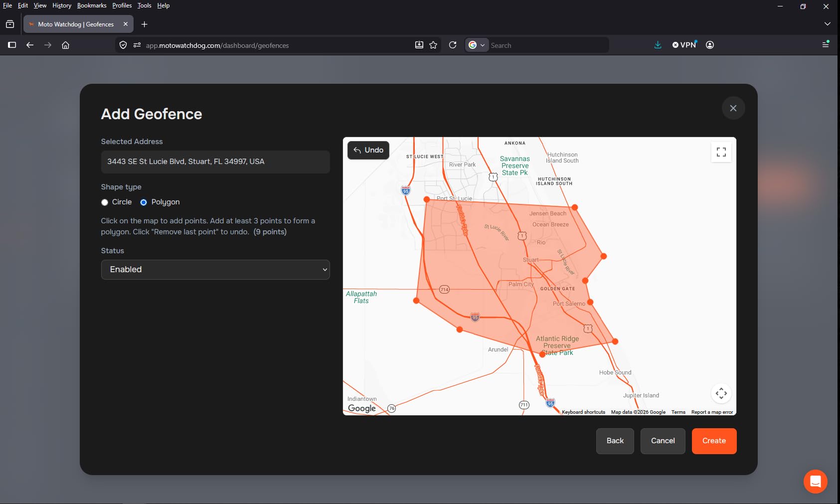840x504 pixels.
Task: Open the Bookmarks menu
Action: point(92,5)
